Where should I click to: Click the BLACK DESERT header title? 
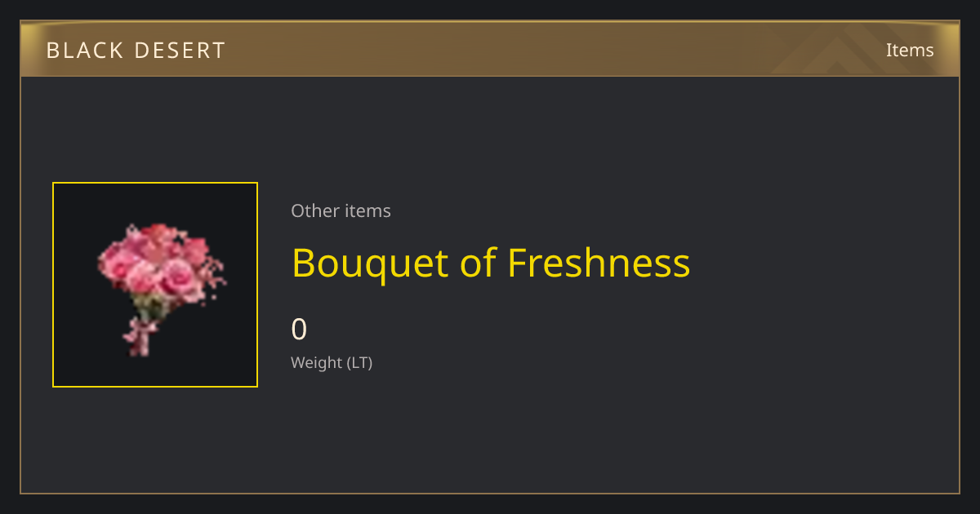click(136, 51)
